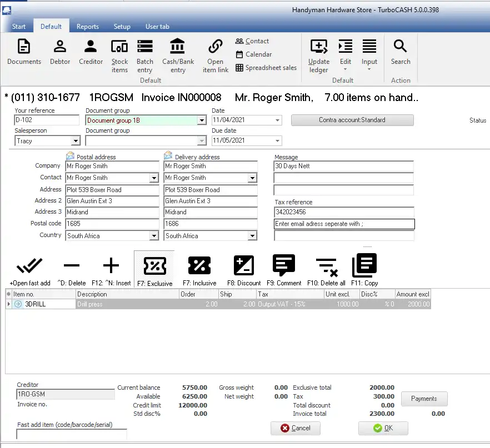The width and height of the screenshot is (490, 448).
Task: Open the Salesperson Tracy dropdown
Action: [74, 141]
